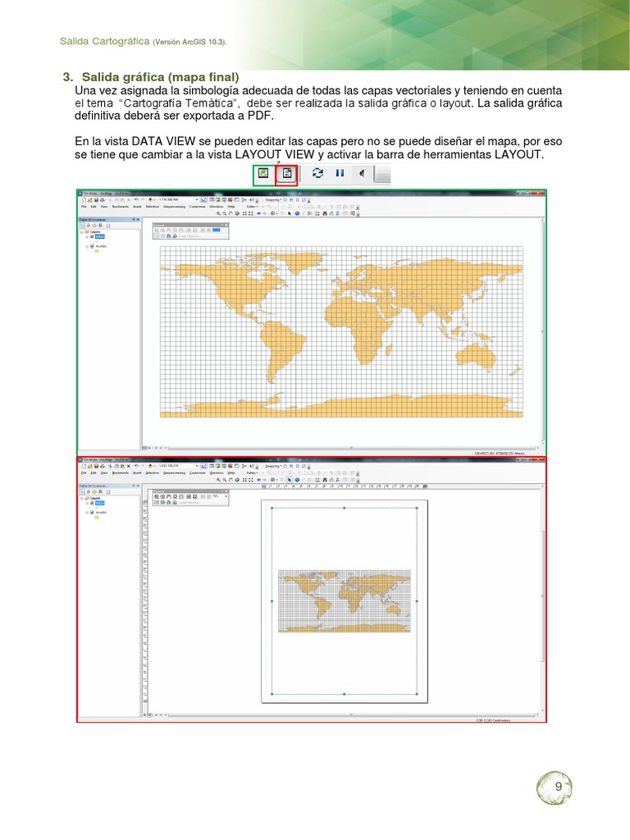Image resolution: width=630 pixels, height=840 pixels.
Task: Collapse the Layers group in the lower table of contents
Action: click(x=81, y=498)
